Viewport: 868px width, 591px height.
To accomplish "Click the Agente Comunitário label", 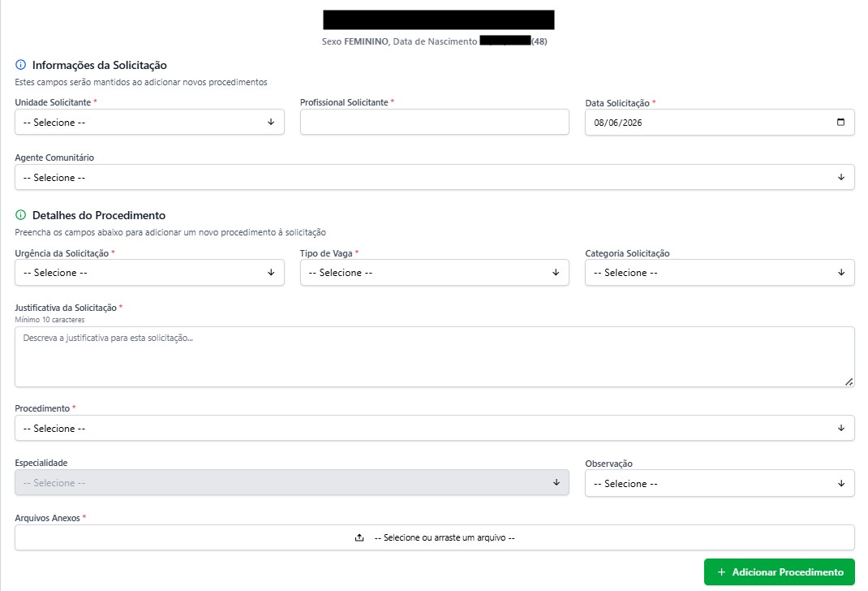I will pos(54,157).
